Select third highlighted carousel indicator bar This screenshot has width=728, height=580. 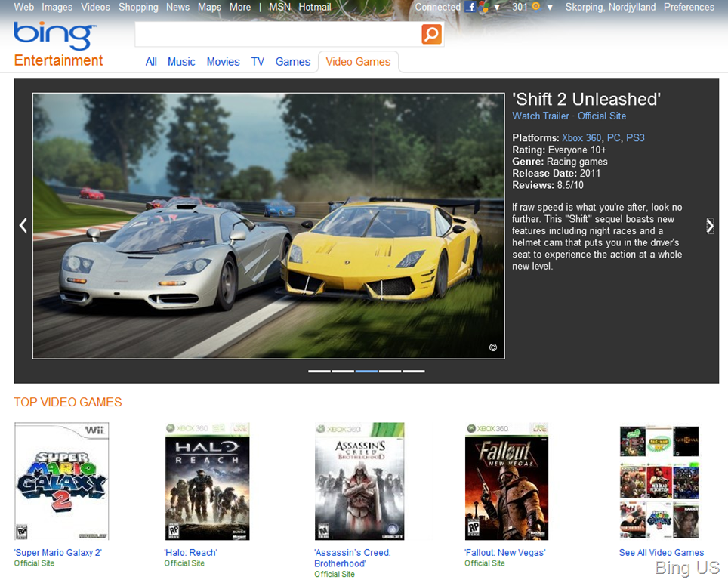366,371
